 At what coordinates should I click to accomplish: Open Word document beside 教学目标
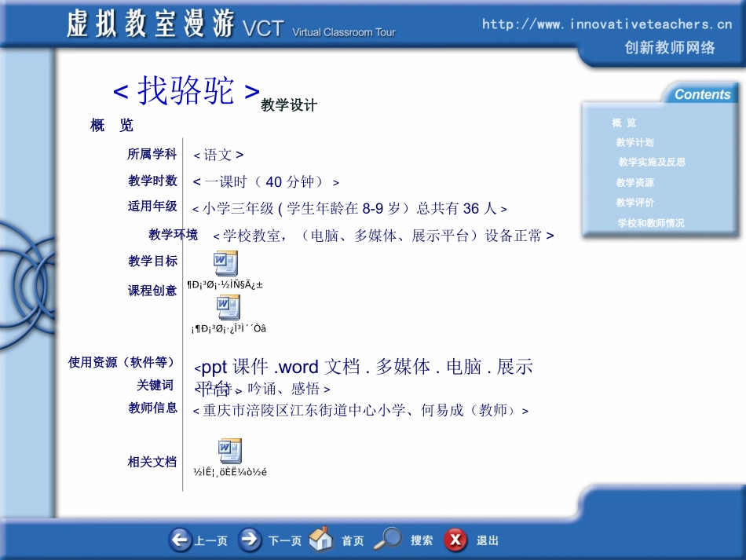coord(225,264)
